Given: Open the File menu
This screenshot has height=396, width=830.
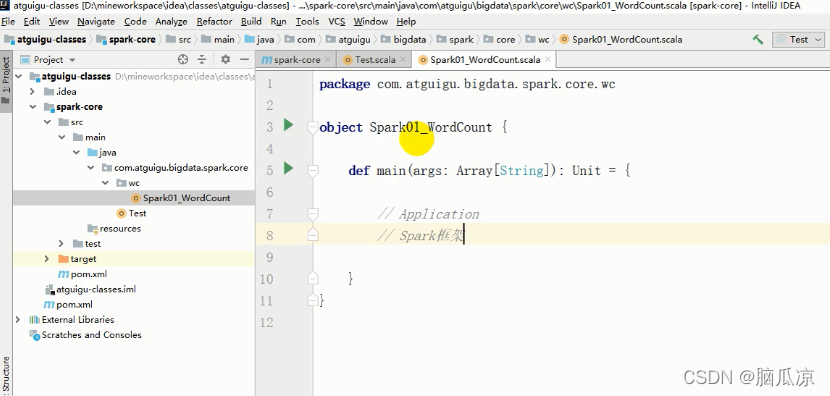Looking at the screenshot, I should point(8,22).
